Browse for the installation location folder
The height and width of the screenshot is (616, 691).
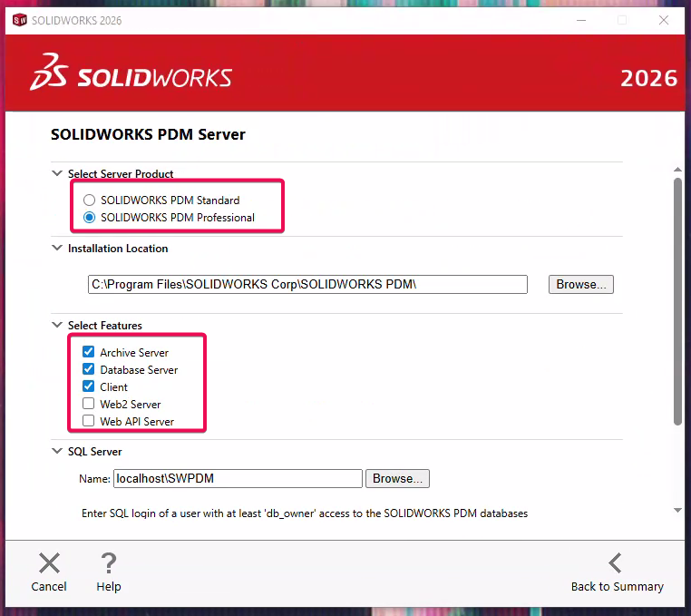tap(580, 284)
